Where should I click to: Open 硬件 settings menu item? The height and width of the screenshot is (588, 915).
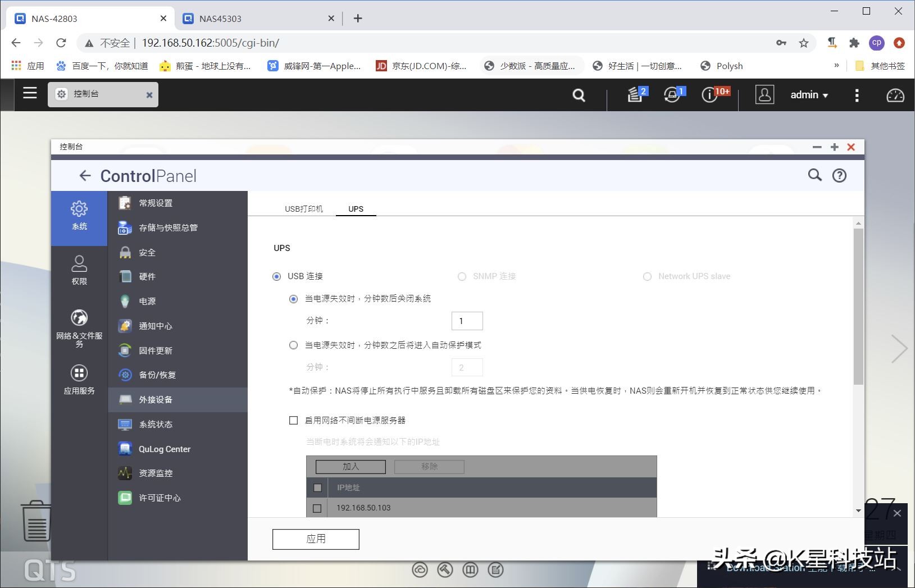177,276
